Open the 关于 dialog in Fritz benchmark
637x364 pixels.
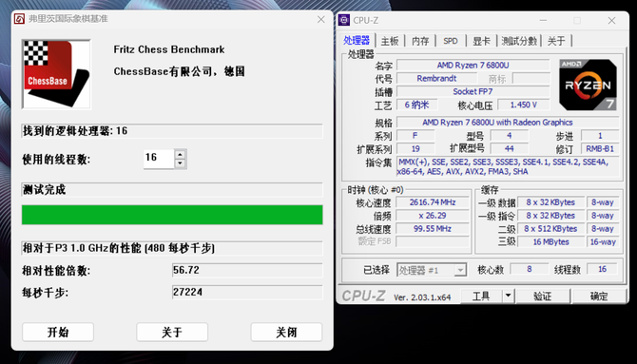pos(172,333)
